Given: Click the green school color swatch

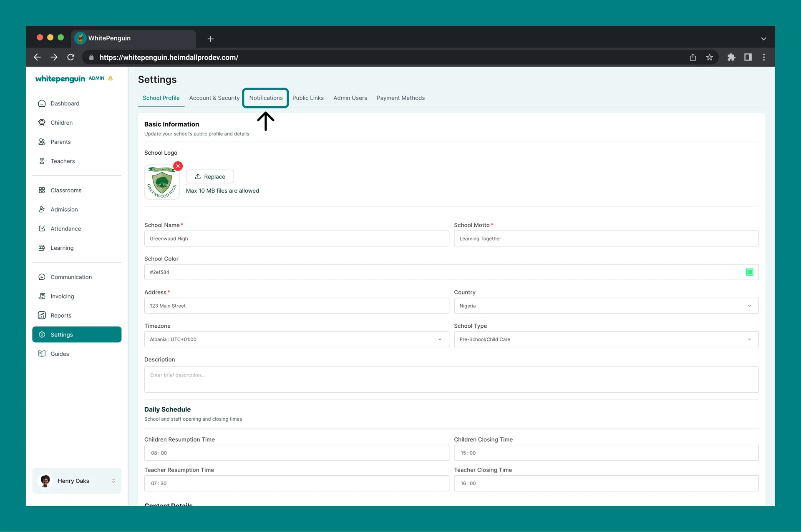Looking at the screenshot, I should pos(749,272).
